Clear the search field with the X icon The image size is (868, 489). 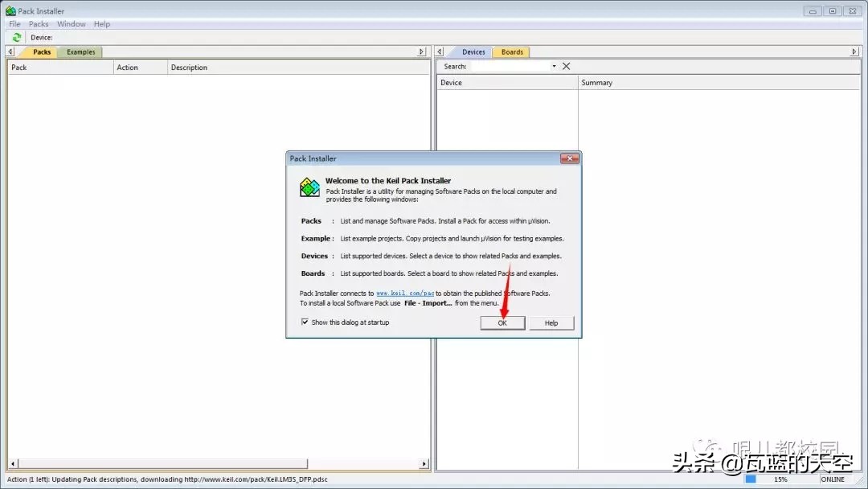(x=566, y=66)
